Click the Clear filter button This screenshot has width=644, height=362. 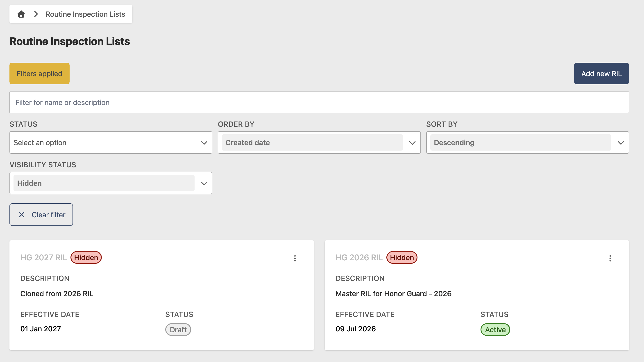click(41, 215)
